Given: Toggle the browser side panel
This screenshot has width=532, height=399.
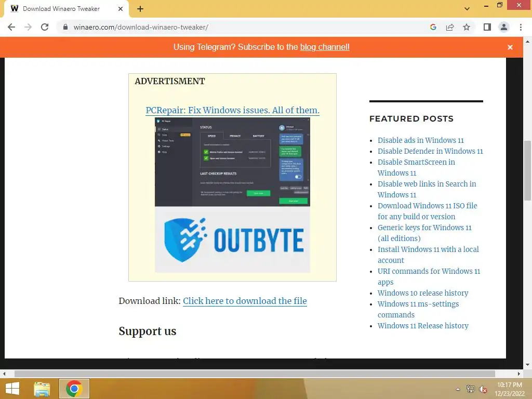Looking at the screenshot, I should click(487, 27).
